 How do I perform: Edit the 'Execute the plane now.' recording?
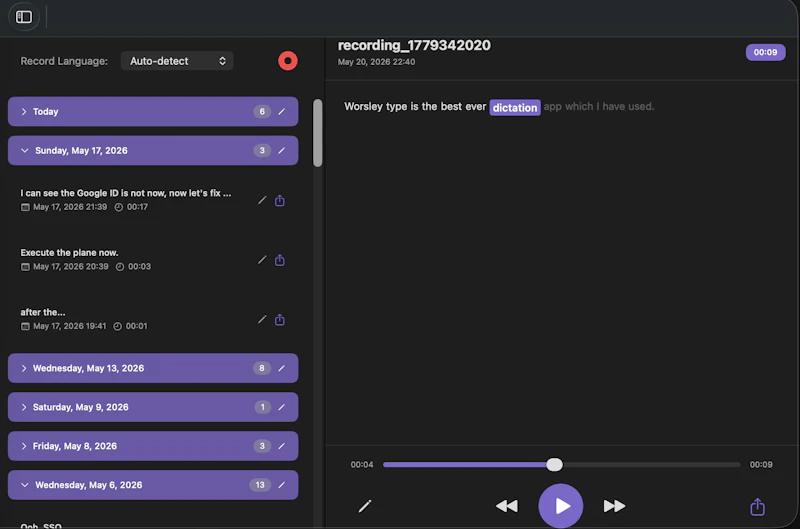[x=262, y=260]
